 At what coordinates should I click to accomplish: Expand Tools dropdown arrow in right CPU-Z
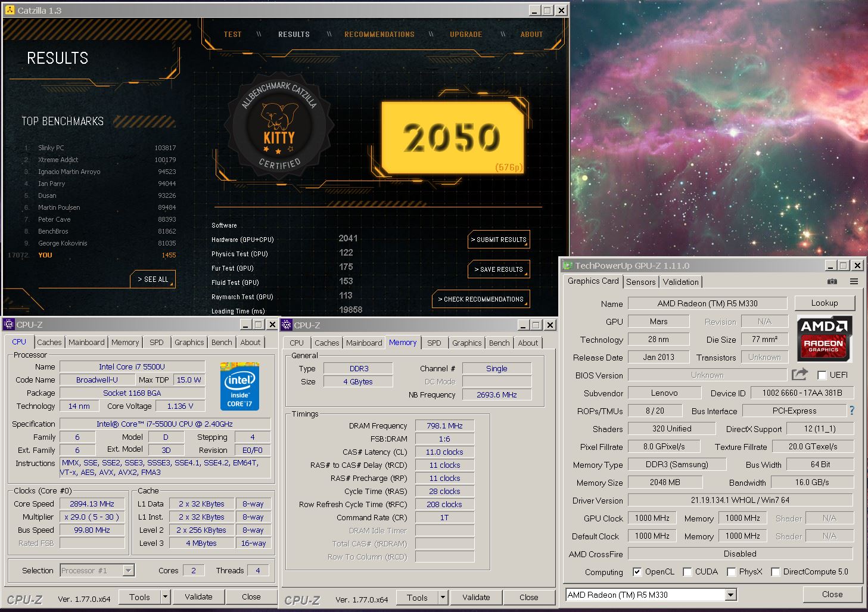coord(443,597)
